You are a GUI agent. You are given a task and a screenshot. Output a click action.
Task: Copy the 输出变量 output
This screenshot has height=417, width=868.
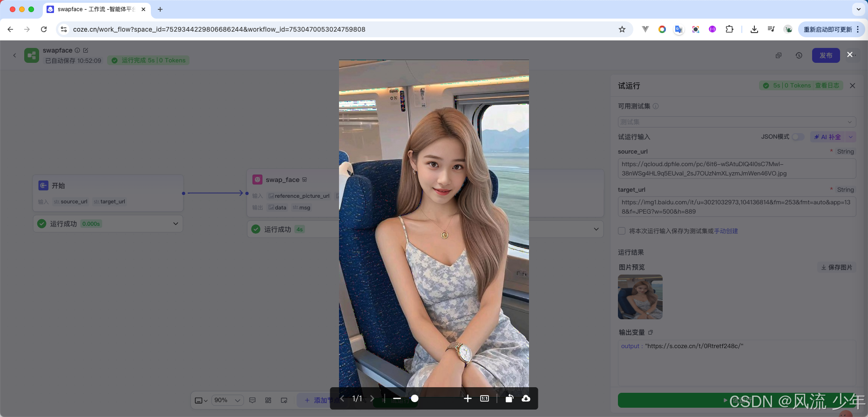pyautogui.click(x=651, y=332)
